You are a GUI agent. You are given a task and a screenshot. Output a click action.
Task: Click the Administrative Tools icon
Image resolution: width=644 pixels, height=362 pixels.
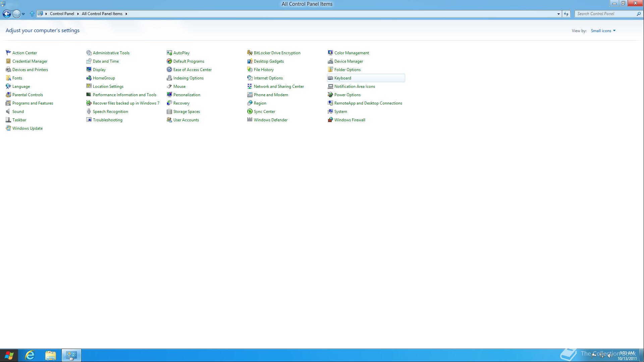pos(89,53)
